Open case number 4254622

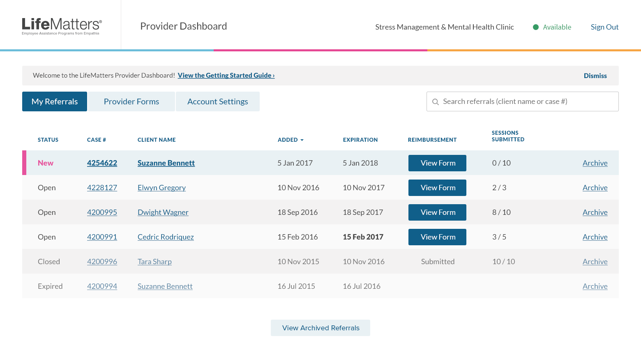click(x=102, y=163)
